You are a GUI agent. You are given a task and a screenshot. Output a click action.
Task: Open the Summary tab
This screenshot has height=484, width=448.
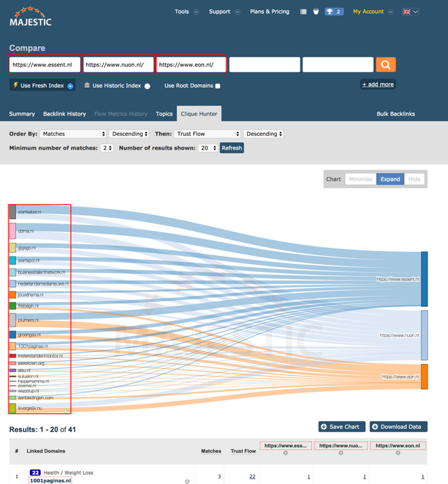pyautogui.click(x=22, y=114)
